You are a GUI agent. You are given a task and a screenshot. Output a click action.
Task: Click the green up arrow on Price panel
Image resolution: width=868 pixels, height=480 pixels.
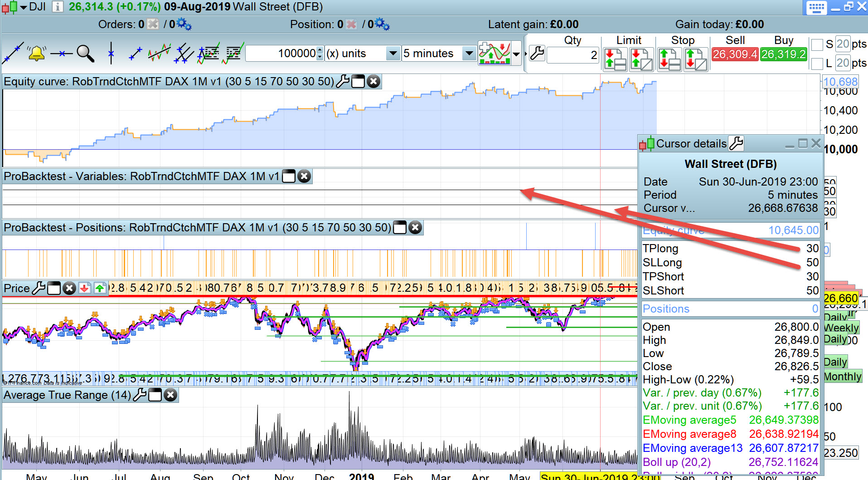(x=100, y=288)
